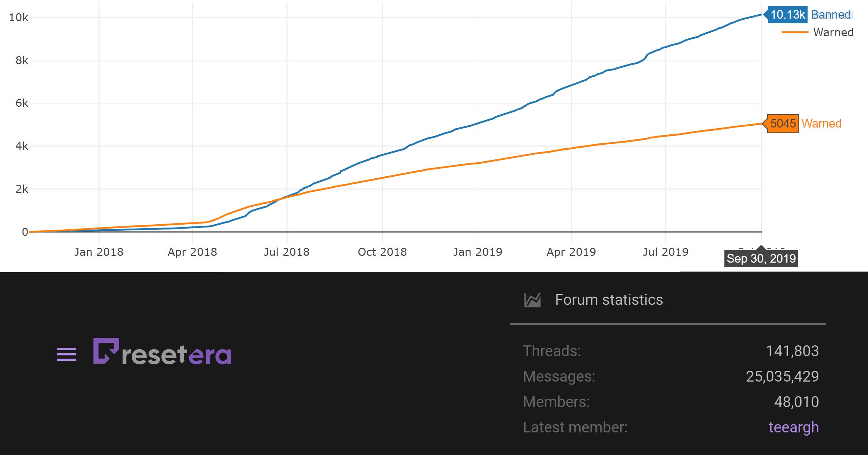Click the ResetEra logo
This screenshot has width=868, height=455.
(162, 351)
